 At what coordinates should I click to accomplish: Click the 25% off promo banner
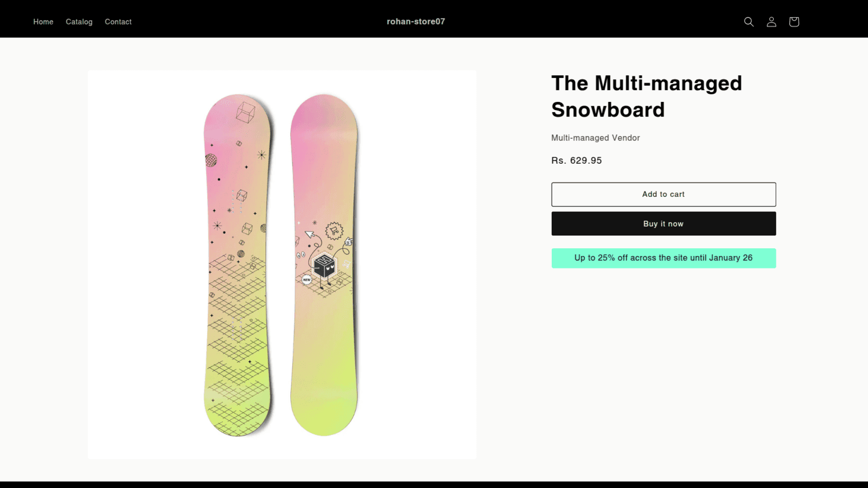[663, 258]
